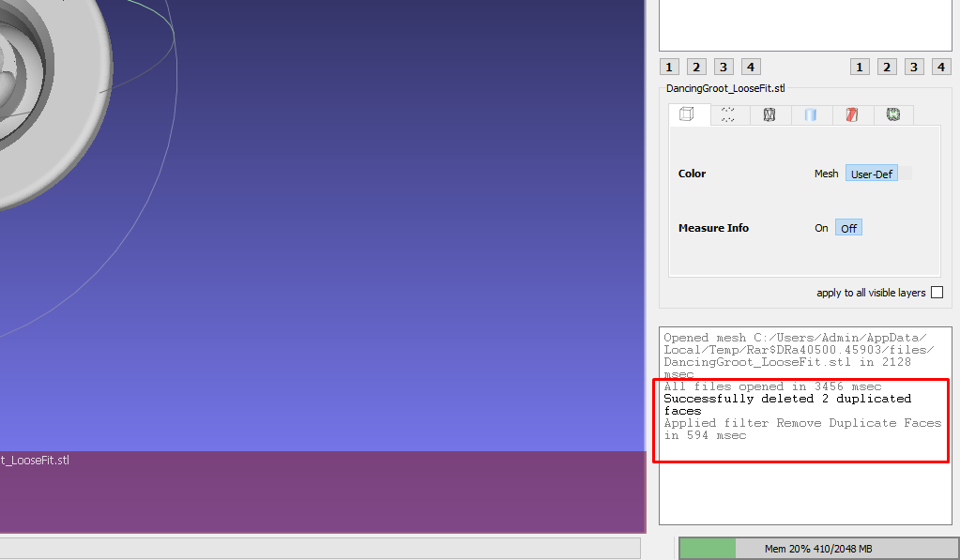Screen dimensions: 960x560
Task: Click button 2 in left-hand numbered set
Action: pos(696,67)
